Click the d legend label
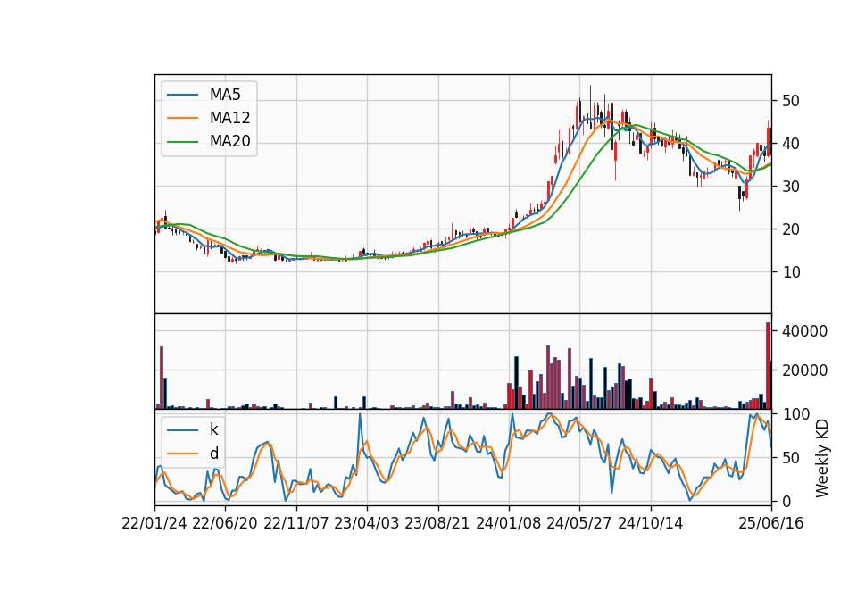This screenshot has height=616, width=857. tap(213, 454)
